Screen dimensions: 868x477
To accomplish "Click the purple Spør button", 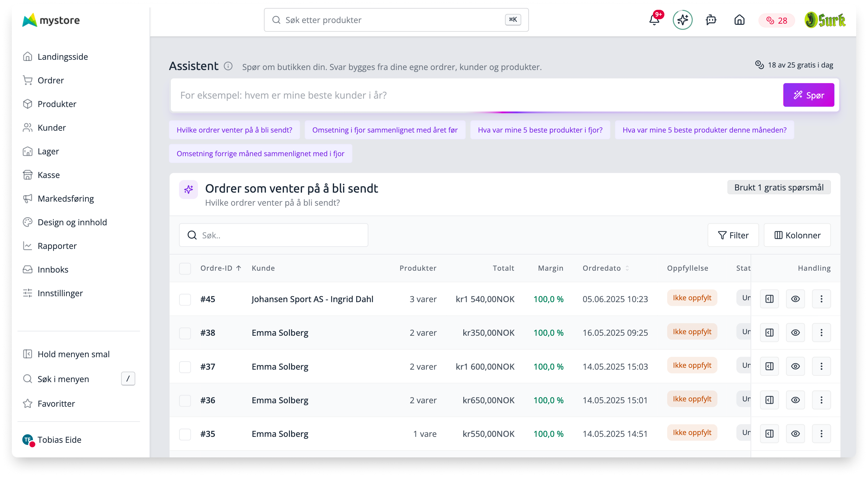I will pos(808,95).
